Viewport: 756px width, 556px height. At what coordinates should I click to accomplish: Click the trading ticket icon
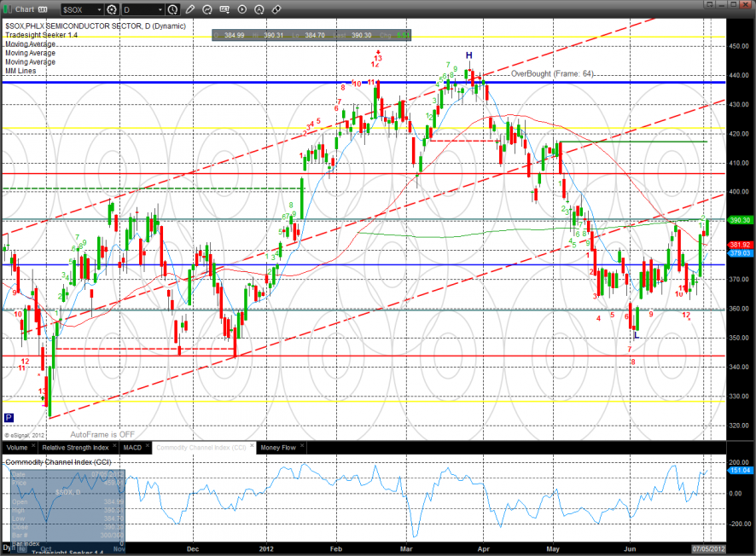click(x=276, y=9)
